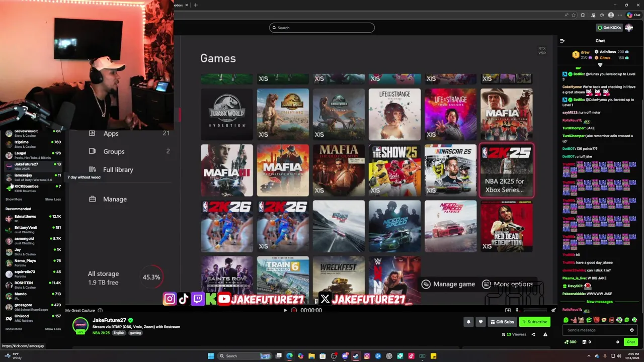This screenshot has height=362, width=644.
Task: Open the Windows Start menu
Action: point(211,356)
